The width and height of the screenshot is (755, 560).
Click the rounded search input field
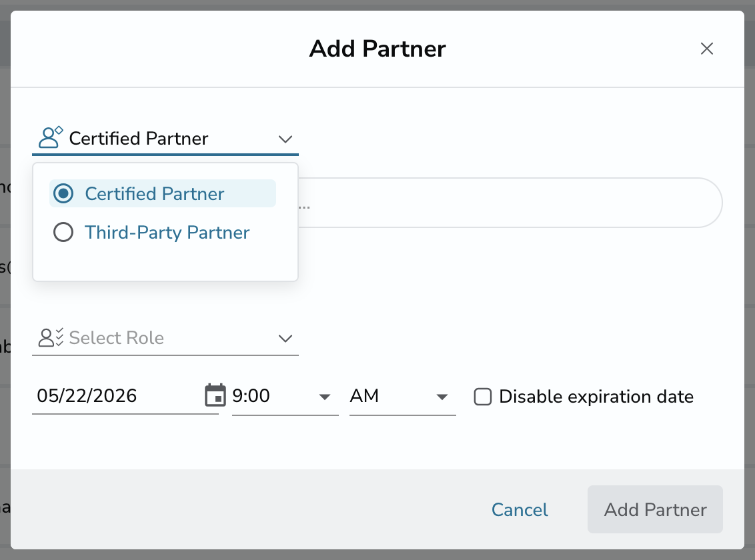click(510, 203)
